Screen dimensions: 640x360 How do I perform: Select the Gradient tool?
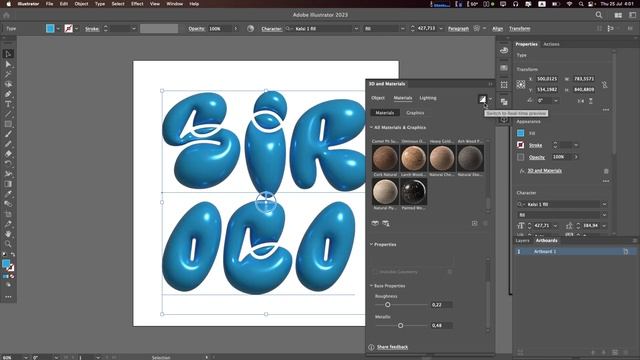[8, 184]
